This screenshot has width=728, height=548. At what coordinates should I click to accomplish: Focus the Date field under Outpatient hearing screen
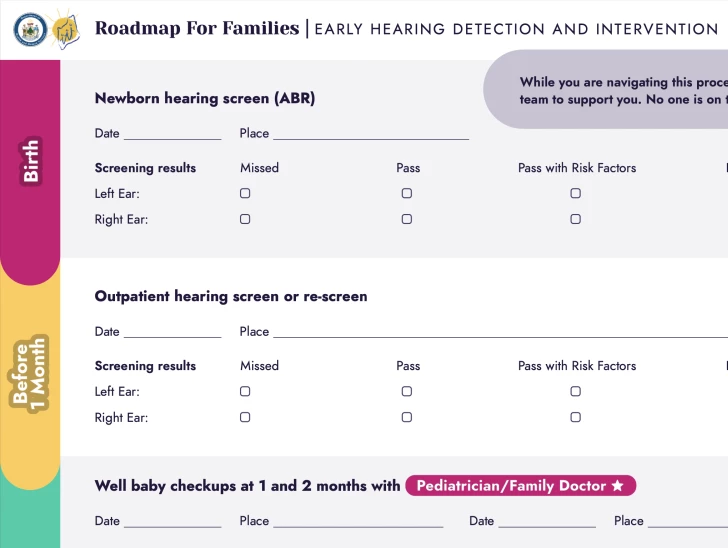click(x=172, y=331)
